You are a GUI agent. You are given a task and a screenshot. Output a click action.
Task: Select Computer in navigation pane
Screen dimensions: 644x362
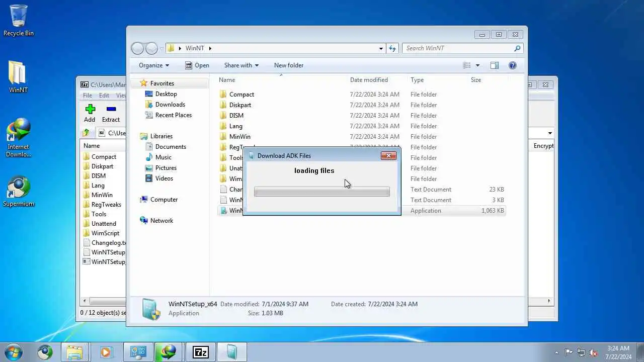(159, 200)
